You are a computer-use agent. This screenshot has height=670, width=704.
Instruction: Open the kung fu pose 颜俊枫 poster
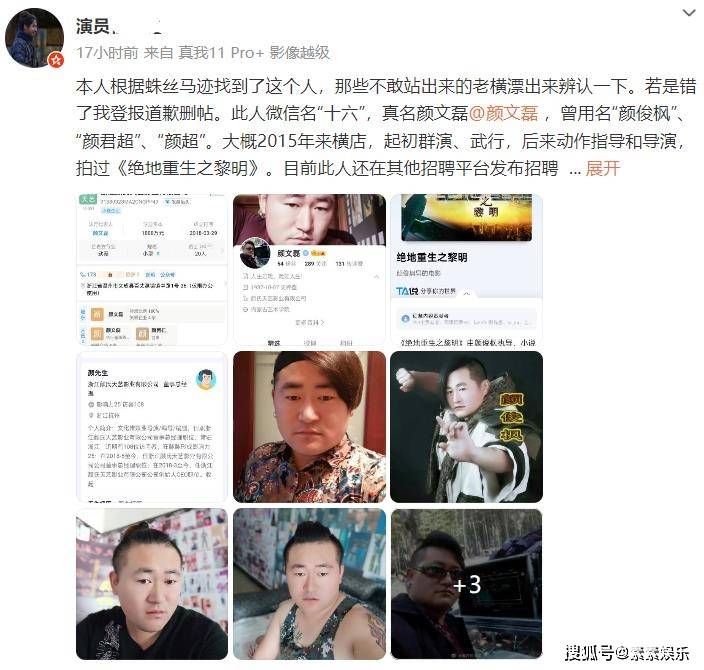[x=466, y=427]
